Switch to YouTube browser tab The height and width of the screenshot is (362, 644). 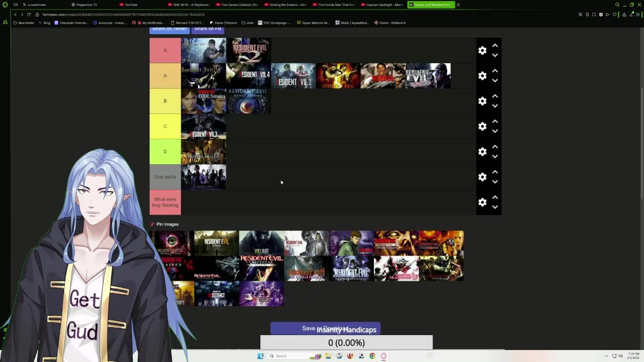click(131, 5)
